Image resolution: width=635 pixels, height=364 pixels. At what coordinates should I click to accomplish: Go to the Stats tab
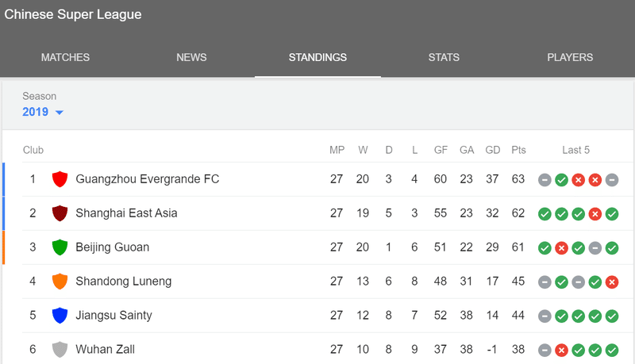click(x=444, y=57)
